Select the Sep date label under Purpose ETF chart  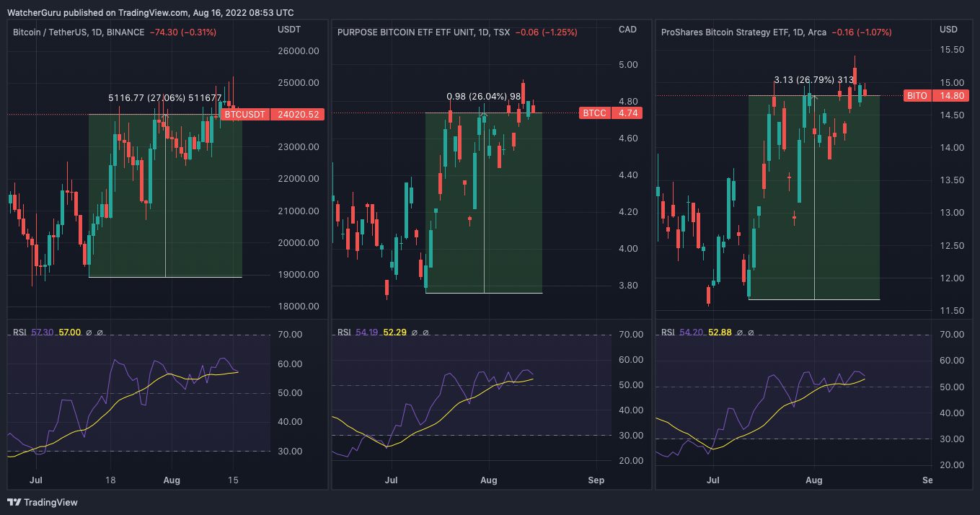click(x=596, y=480)
